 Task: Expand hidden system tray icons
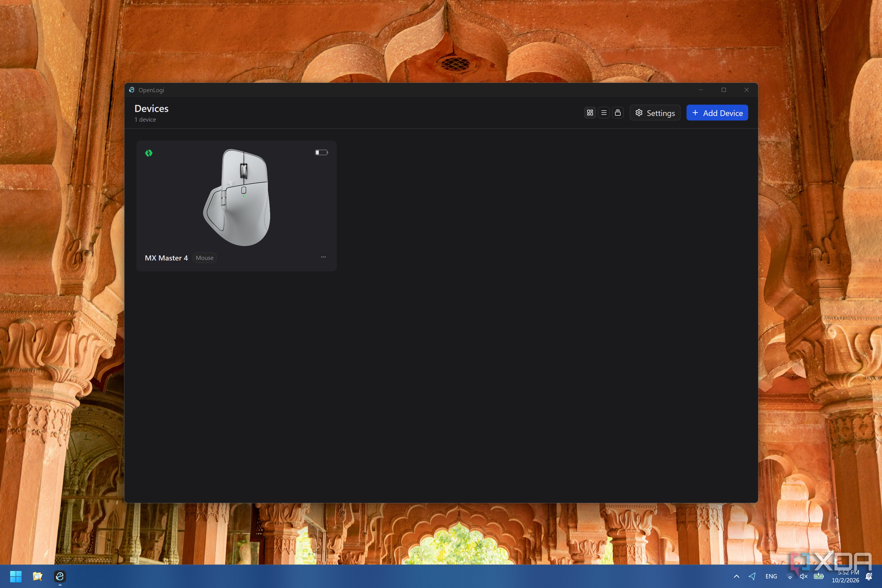click(737, 576)
